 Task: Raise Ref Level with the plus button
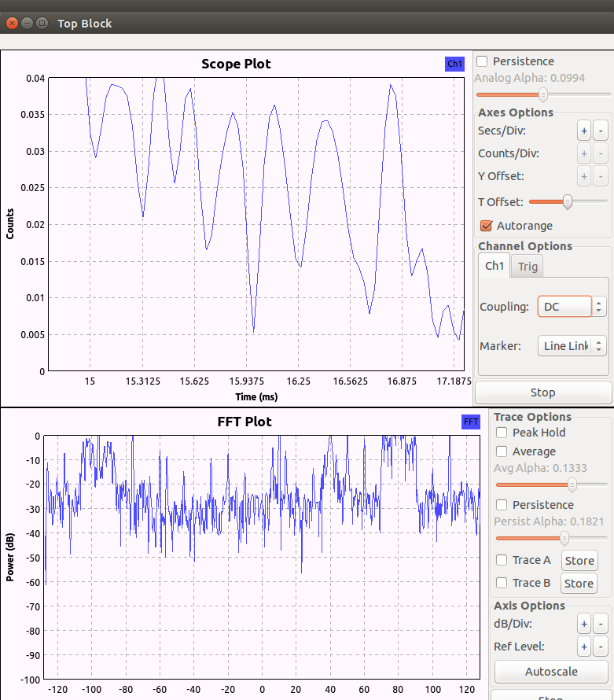584,647
